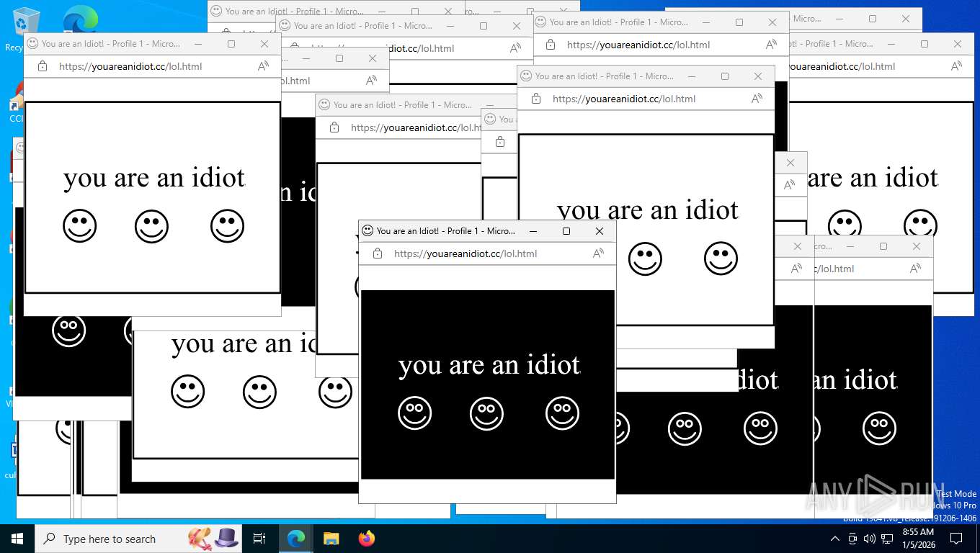Click the left black smiley in the window covering Recycle Bin
This screenshot has width=980, height=553.
click(80, 227)
